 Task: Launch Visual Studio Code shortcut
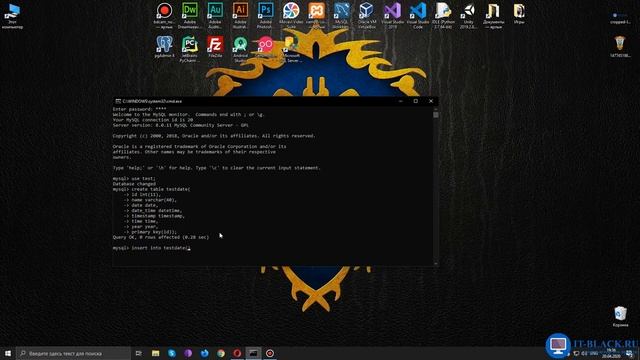coord(418,16)
